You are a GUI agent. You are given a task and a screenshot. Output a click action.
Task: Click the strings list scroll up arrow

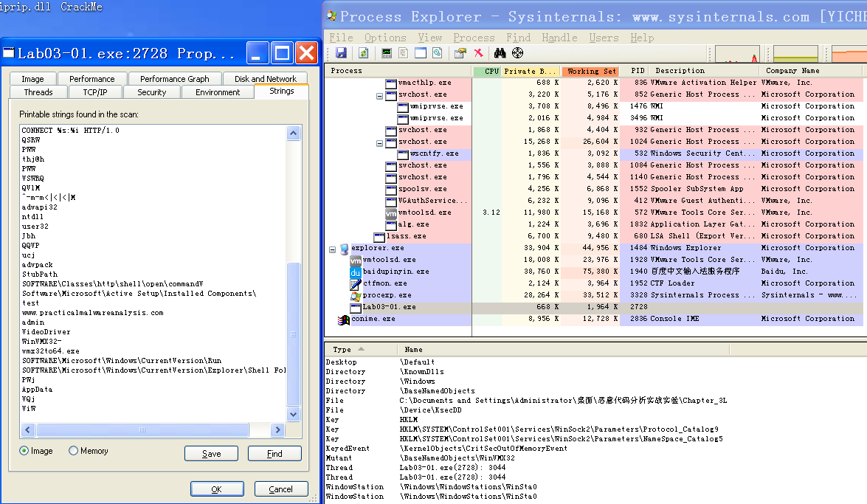[x=293, y=133]
